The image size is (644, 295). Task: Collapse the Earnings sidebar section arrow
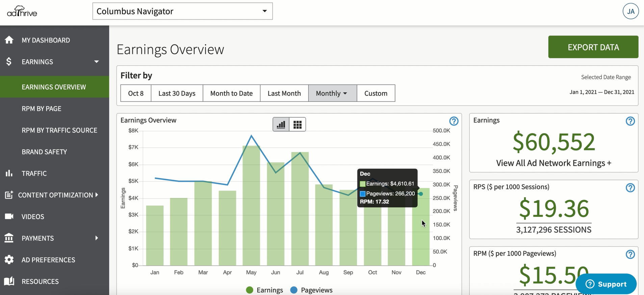click(x=97, y=61)
